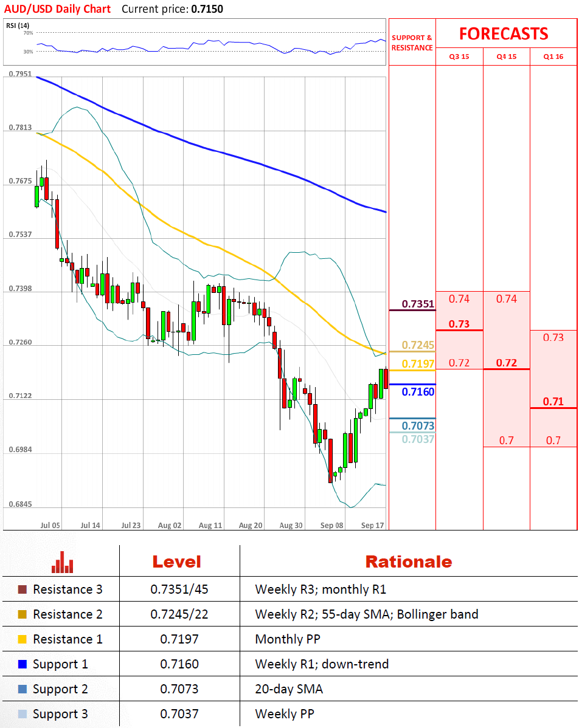Select the Q1 16 forecast column header
The image size is (579, 728).
pyautogui.click(x=553, y=57)
